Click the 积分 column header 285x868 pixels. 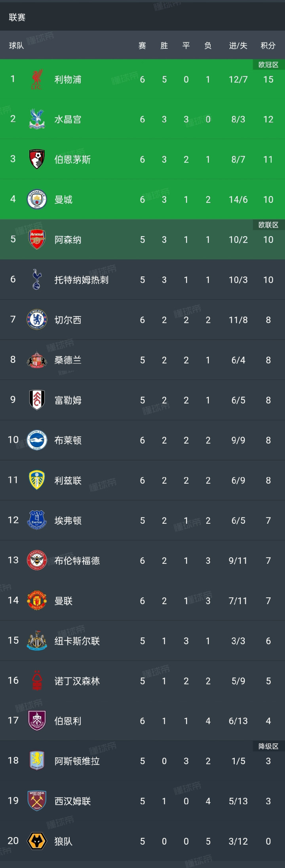click(268, 46)
